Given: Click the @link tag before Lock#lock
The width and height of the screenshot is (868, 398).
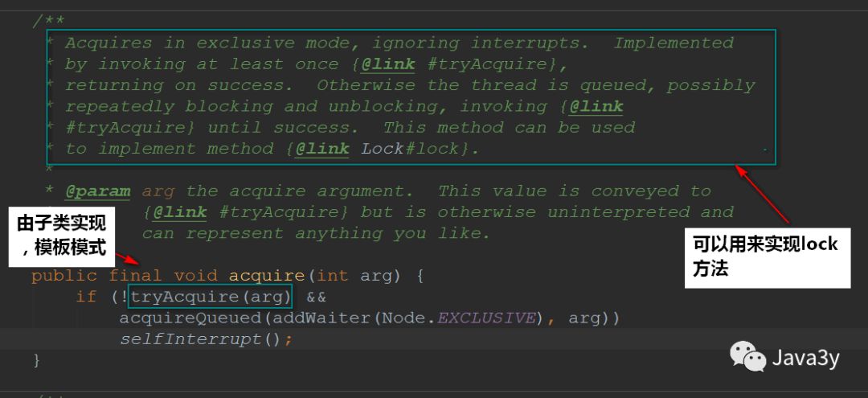Looking at the screenshot, I should click(321, 149).
